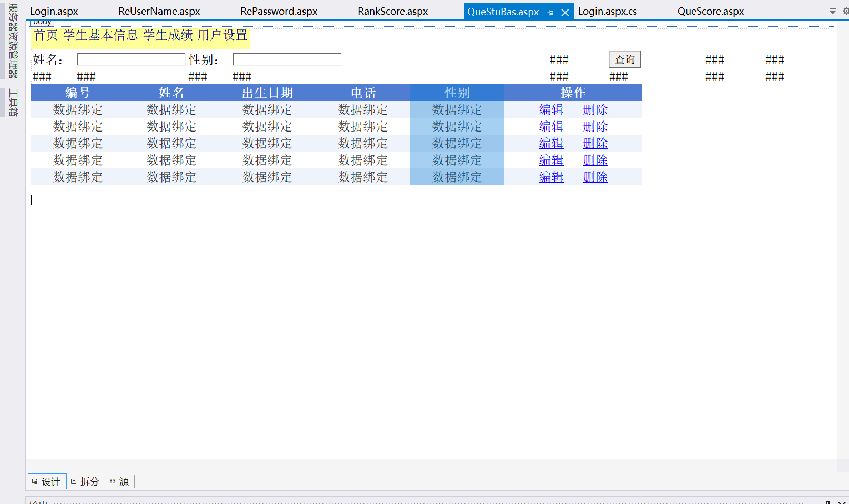Image resolution: width=849 pixels, height=504 pixels.
Task: Click the 学生基本信息 menu item
Action: 100,35
